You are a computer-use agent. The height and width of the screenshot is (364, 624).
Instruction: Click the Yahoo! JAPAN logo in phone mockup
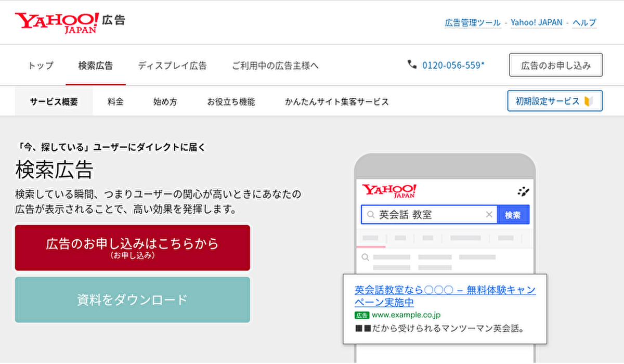tap(389, 191)
